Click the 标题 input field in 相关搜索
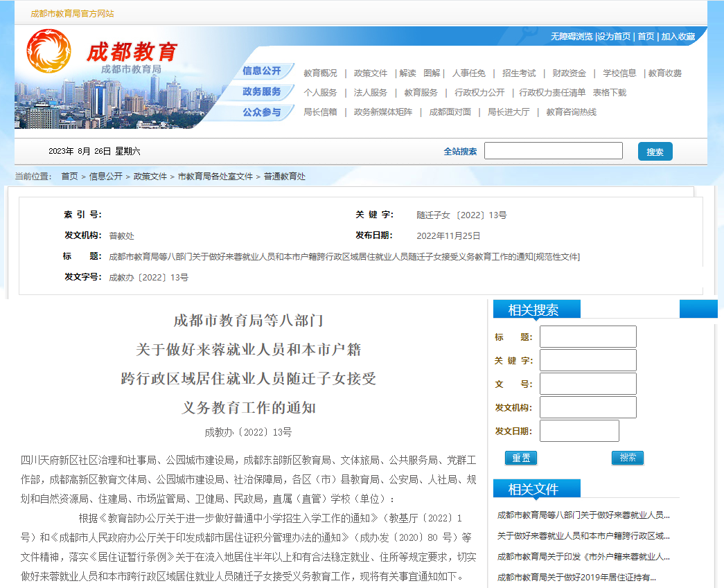The width and height of the screenshot is (724, 588). click(x=588, y=335)
